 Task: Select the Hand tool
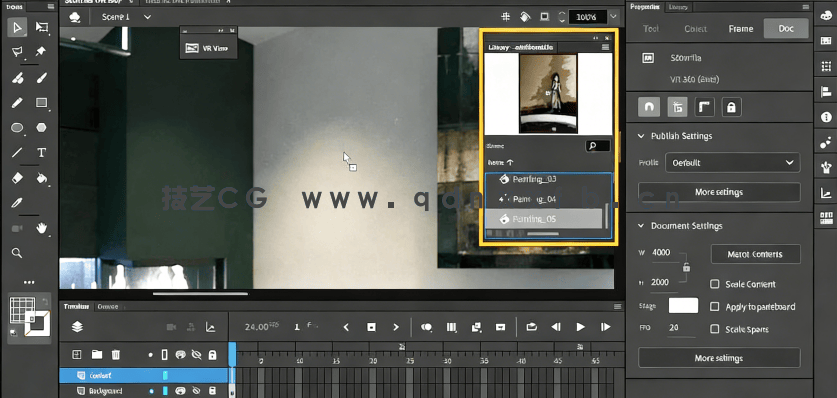[x=41, y=228]
